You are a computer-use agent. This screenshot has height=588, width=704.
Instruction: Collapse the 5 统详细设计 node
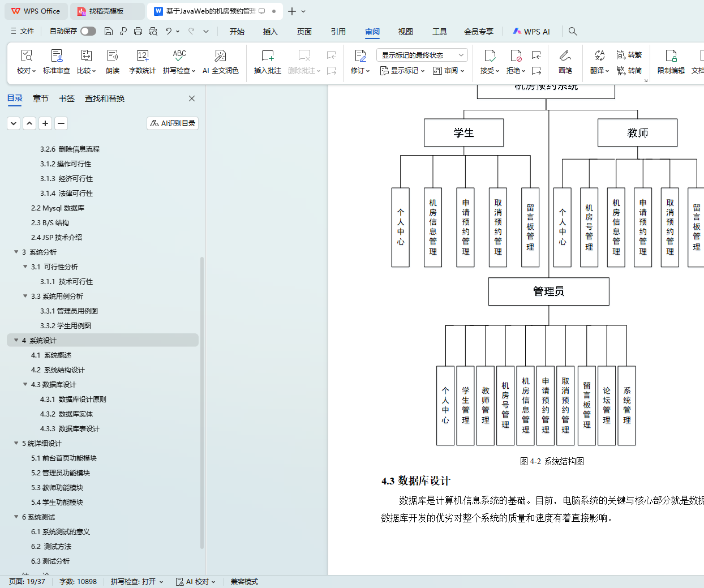(16, 443)
